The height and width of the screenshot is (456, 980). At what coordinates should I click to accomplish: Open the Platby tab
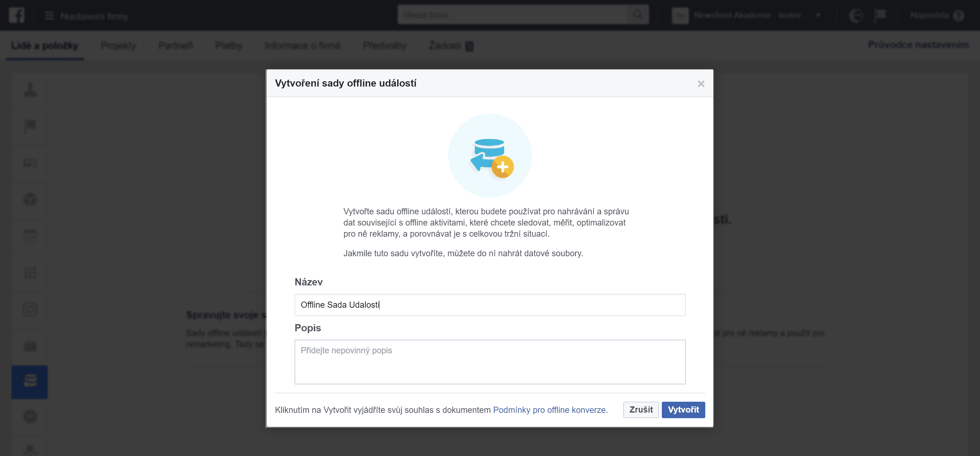click(229, 46)
